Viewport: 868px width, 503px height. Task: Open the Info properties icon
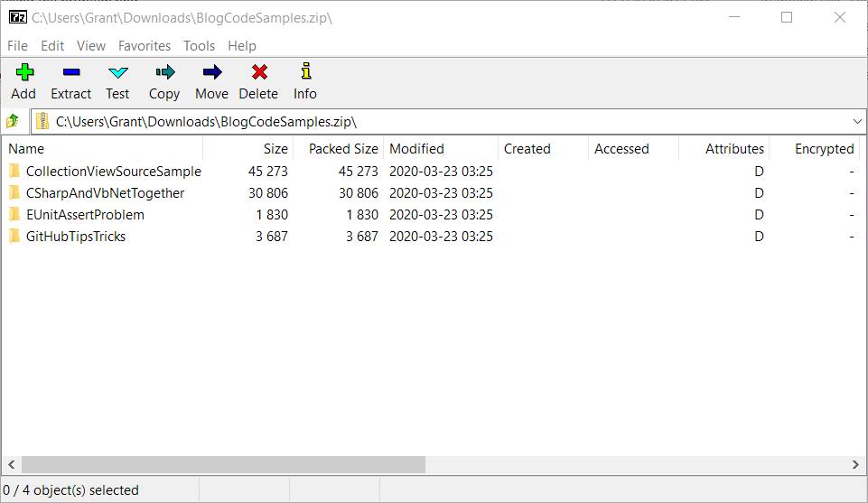[305, 72]
